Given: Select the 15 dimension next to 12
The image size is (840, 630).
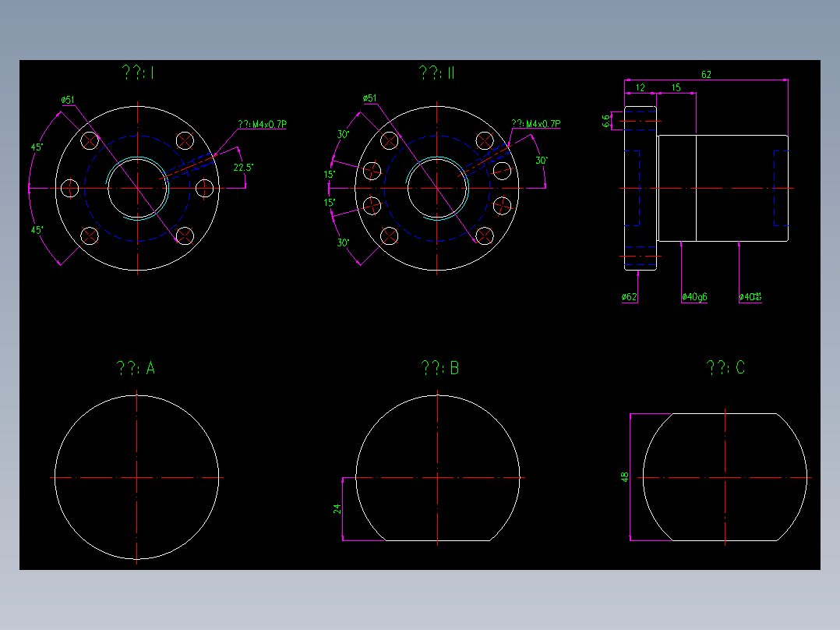Looking at the screenshot, I should (676, 87).
